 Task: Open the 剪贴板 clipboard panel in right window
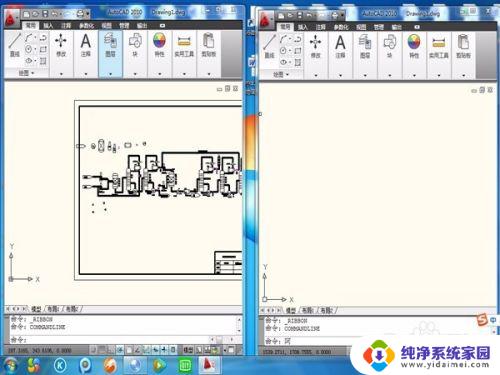[x=463, y=46]
